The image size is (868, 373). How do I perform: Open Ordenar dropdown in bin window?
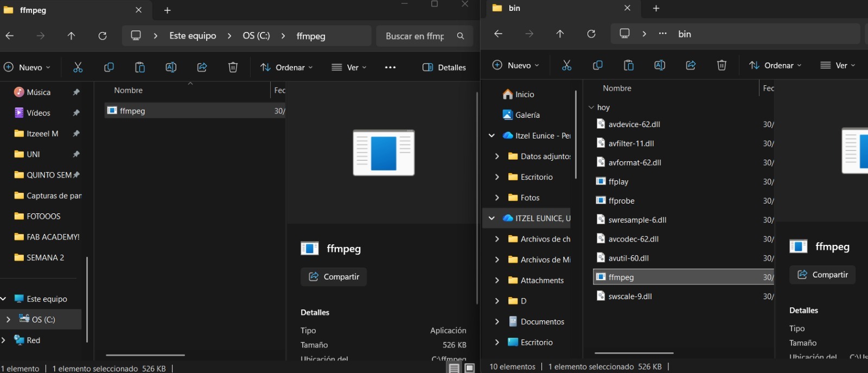tap(775, 65)
